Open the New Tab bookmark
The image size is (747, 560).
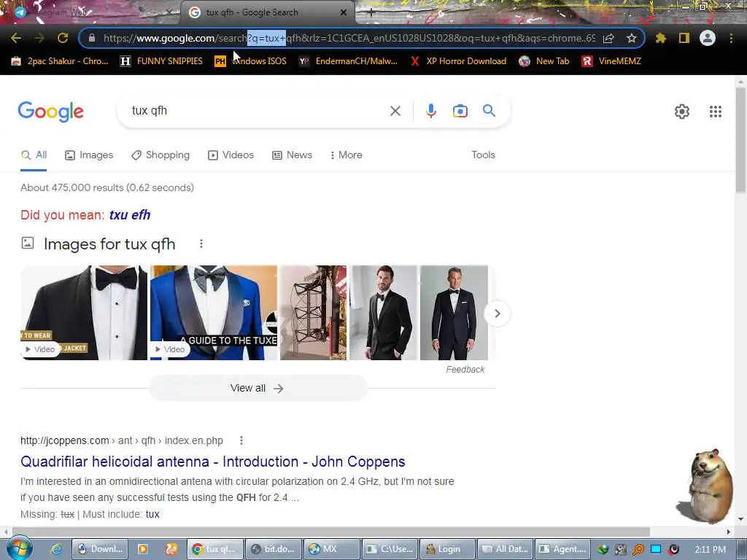pos(544,61)
